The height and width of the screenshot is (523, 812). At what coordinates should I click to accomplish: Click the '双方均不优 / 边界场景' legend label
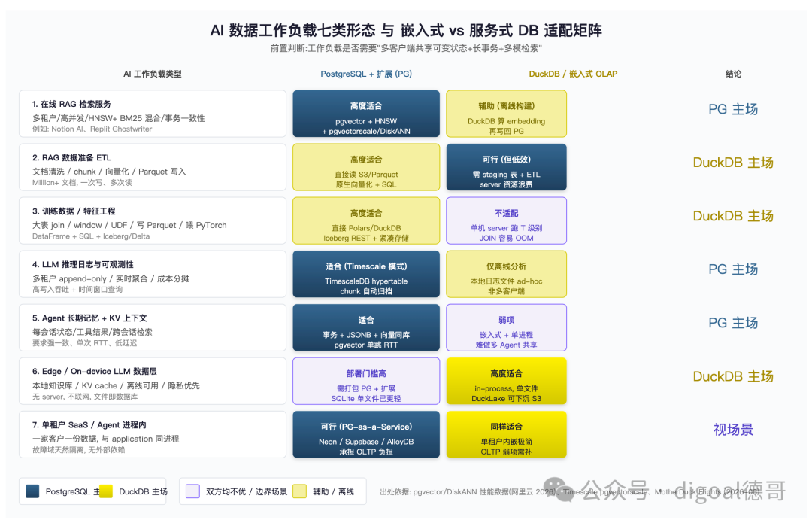(247, 491)
